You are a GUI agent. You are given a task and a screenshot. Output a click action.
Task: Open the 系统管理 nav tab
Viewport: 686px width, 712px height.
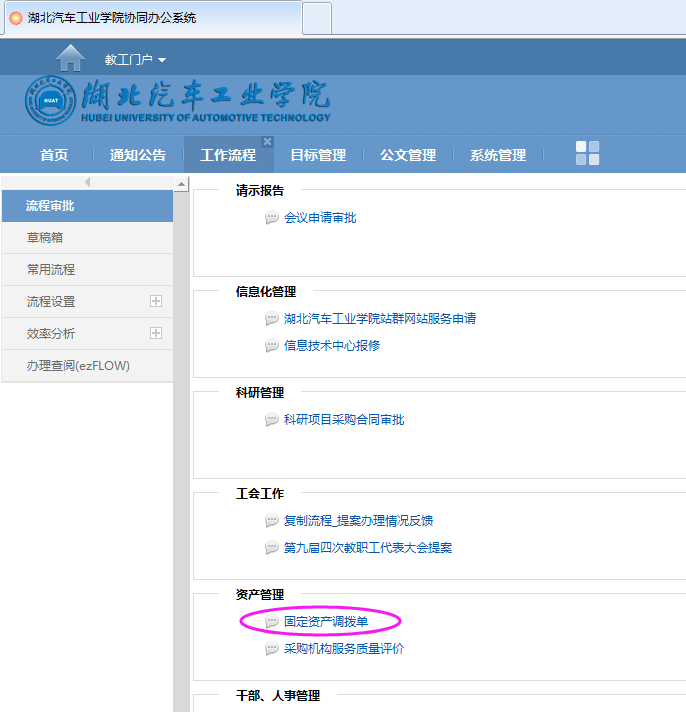coord(498,155)
